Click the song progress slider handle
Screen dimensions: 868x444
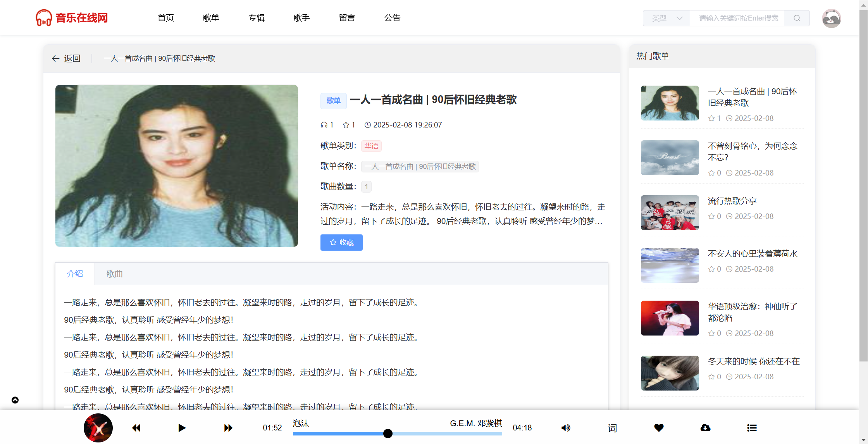(387, 434)
